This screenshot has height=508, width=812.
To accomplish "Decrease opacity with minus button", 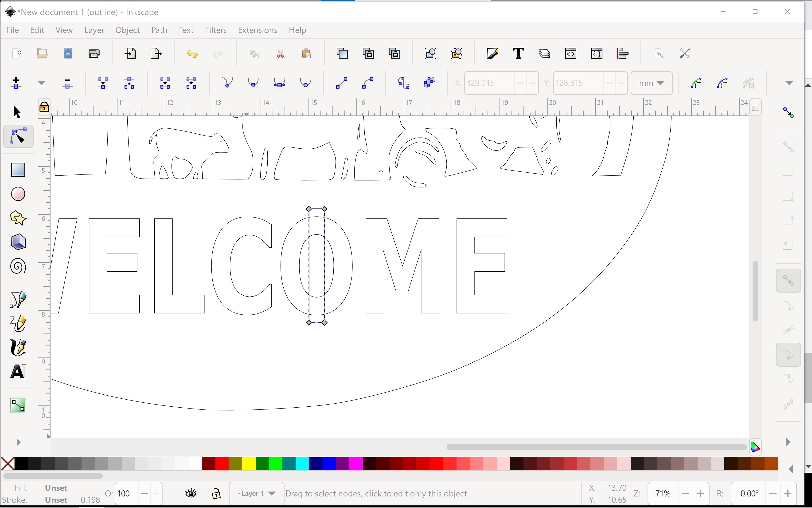I will coord(144,494).
